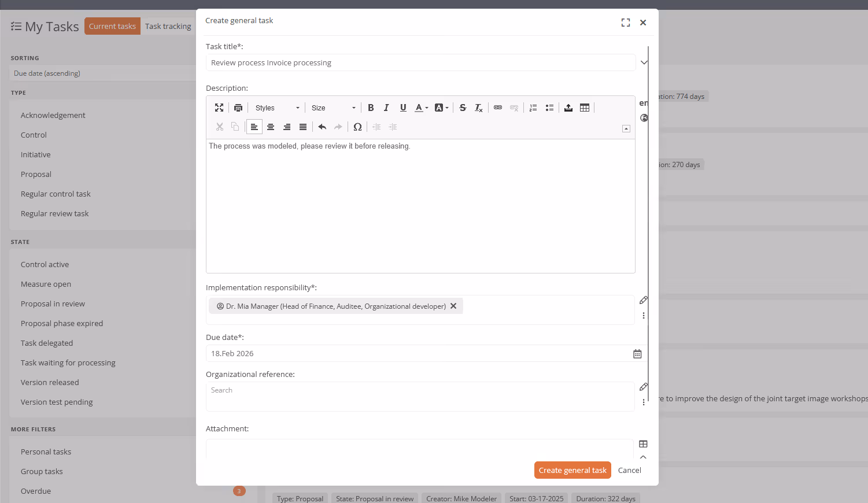Click the globe language icon beside description
This screenshot has height=503, width=868.
[644, 118]
